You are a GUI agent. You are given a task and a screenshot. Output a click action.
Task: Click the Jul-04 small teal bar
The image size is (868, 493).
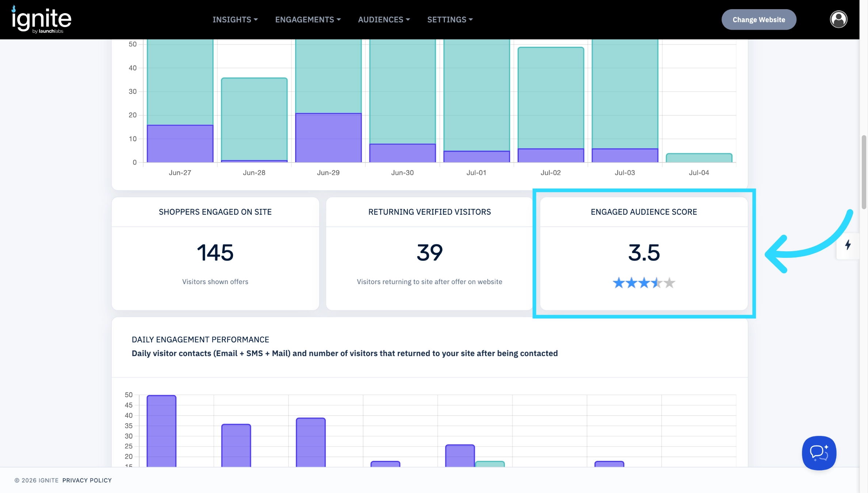(x=699, y=158)
